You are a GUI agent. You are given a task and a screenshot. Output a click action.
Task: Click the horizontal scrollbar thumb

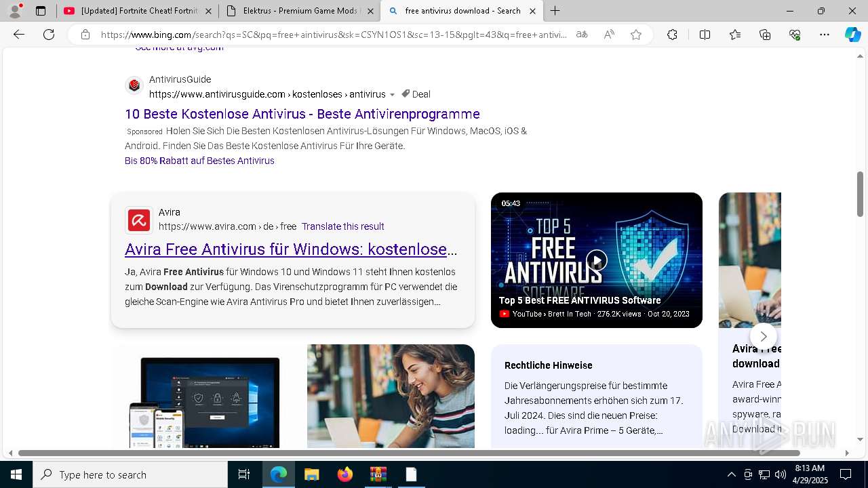[x=409, y=453]
